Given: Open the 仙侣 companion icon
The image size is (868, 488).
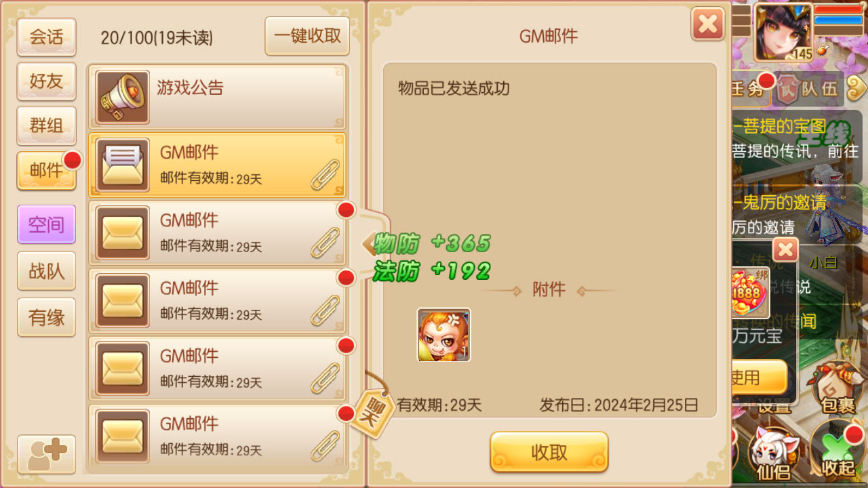Looking at the screenshot, I should 774,455.
